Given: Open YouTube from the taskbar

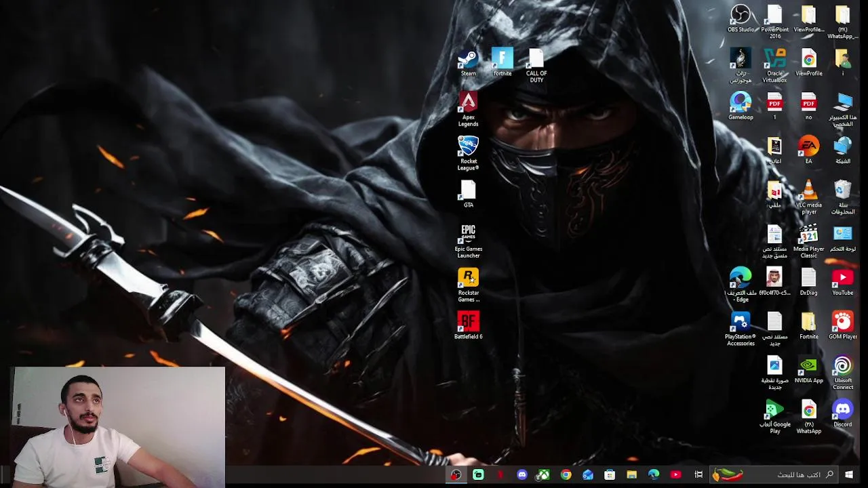Looking at the screenshot, I should point(675,475).
